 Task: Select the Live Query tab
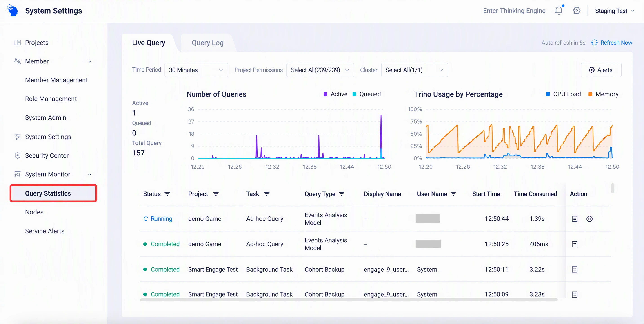tap(149, 43)
